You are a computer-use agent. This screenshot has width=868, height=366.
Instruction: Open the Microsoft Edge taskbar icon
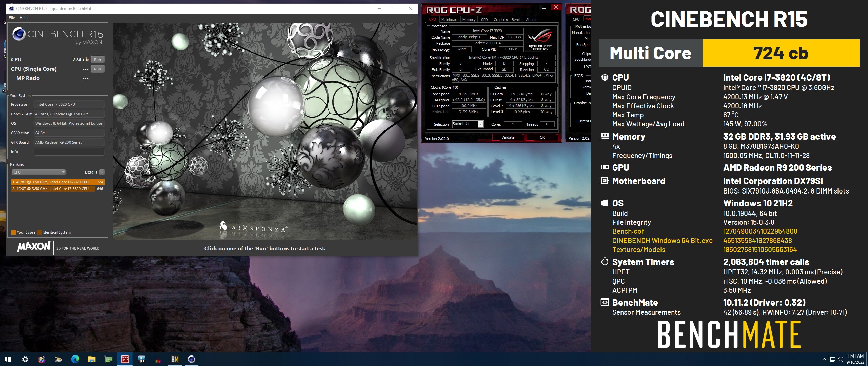coord(75,359)
